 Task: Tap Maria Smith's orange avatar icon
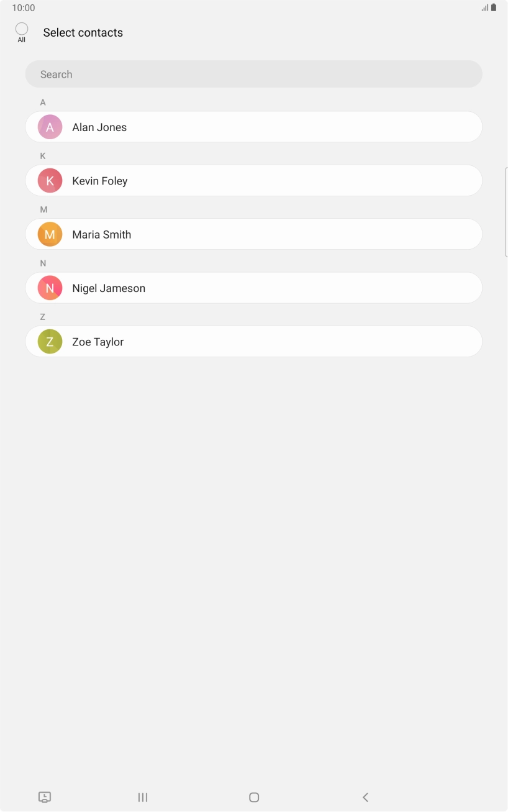pyautogui.click(x=50, y=235)
